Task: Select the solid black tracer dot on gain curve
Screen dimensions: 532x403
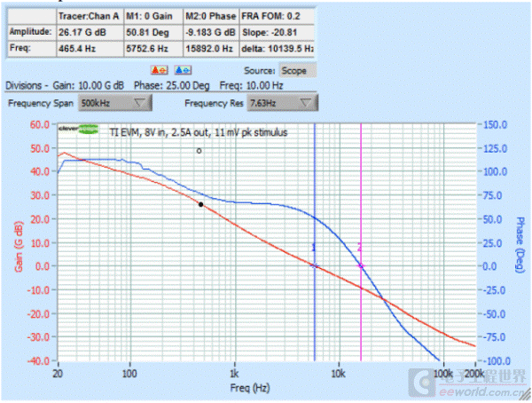Action: 201,204
